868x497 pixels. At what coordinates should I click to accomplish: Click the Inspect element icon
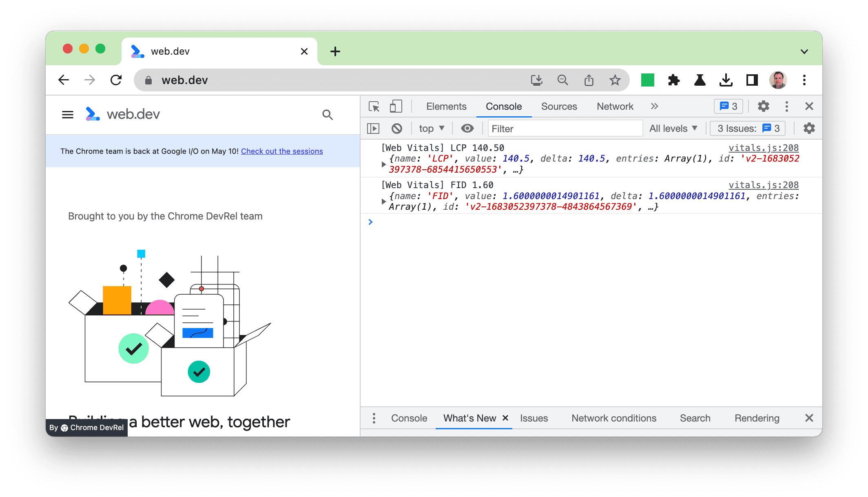coord(374,107)
